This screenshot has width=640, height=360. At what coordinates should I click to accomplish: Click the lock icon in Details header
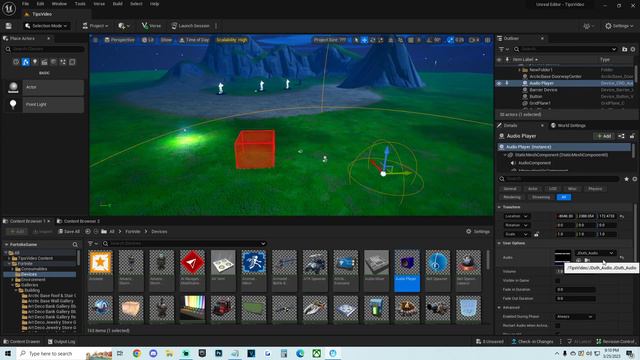[x=632, y=136]
